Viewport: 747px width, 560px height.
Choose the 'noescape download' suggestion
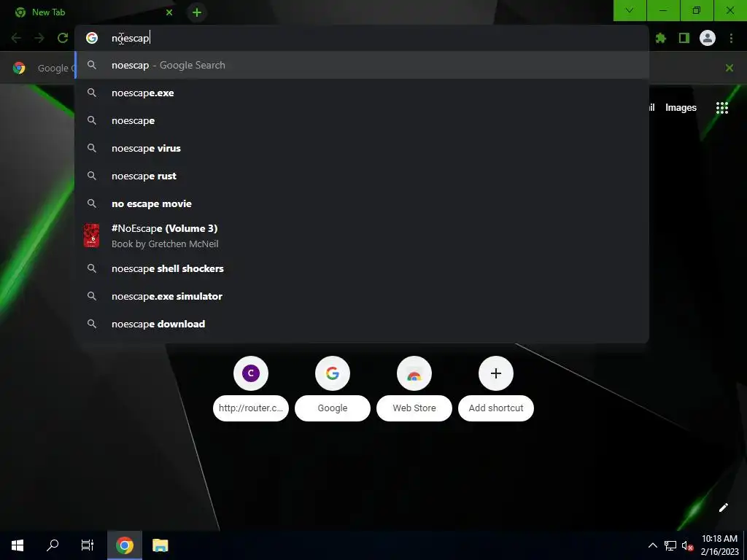point(362,324)
